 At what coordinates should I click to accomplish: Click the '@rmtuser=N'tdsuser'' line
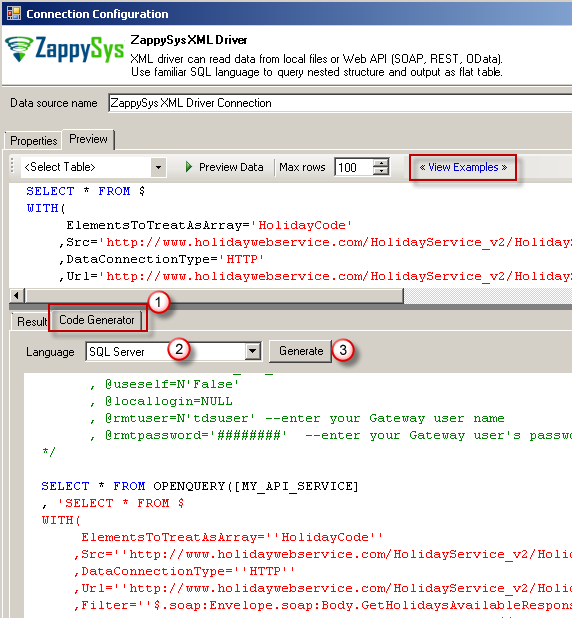pos(297,418)
